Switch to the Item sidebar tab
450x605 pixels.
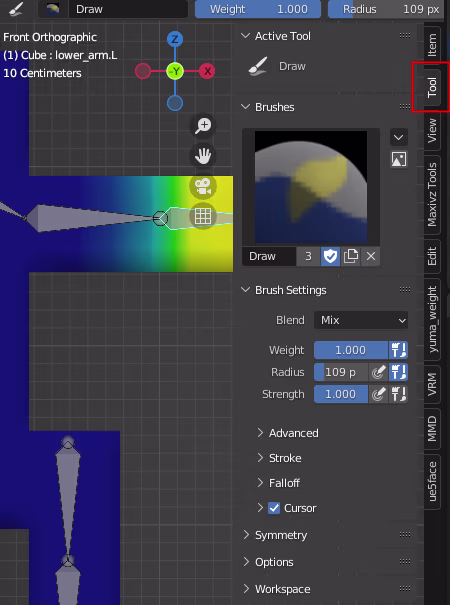click(432, 45)
